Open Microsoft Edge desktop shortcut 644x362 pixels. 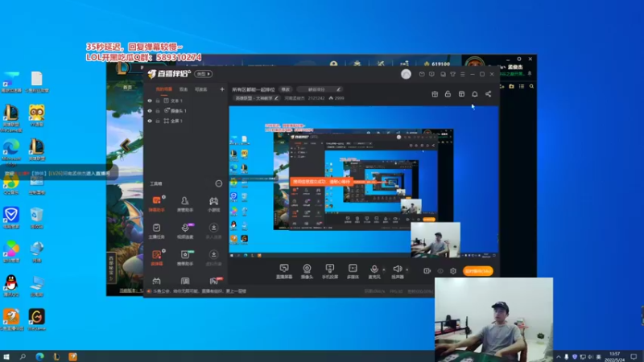(11, 152)
